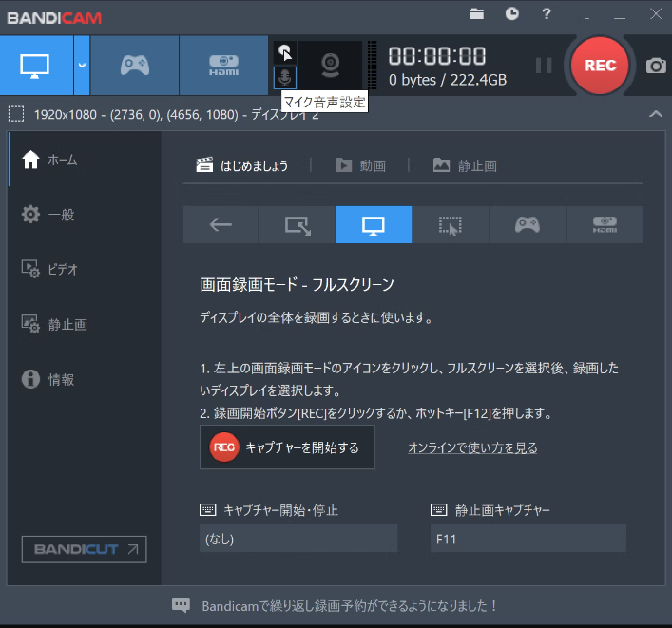This screenshot has height=628, width=672.
Task: Toggle the microphone sound setting
Action: pos(285,77)
